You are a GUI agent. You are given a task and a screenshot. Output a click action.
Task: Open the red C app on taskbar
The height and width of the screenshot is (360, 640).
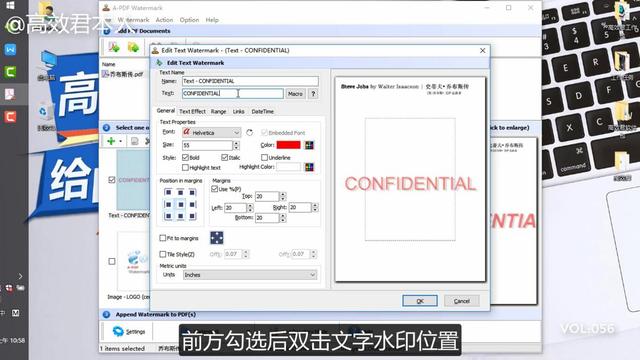pyautogui.click(x=10, y=117)
